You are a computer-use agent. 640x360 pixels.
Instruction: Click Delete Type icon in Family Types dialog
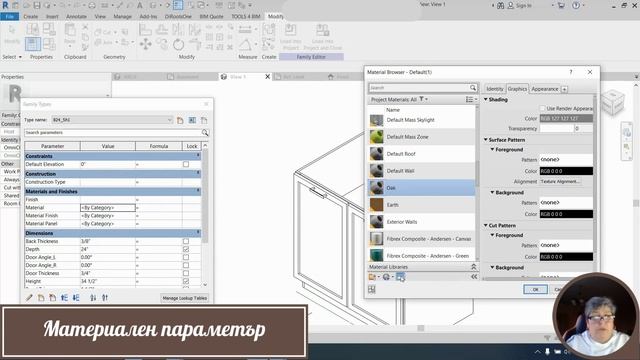[x=204, y=120]
